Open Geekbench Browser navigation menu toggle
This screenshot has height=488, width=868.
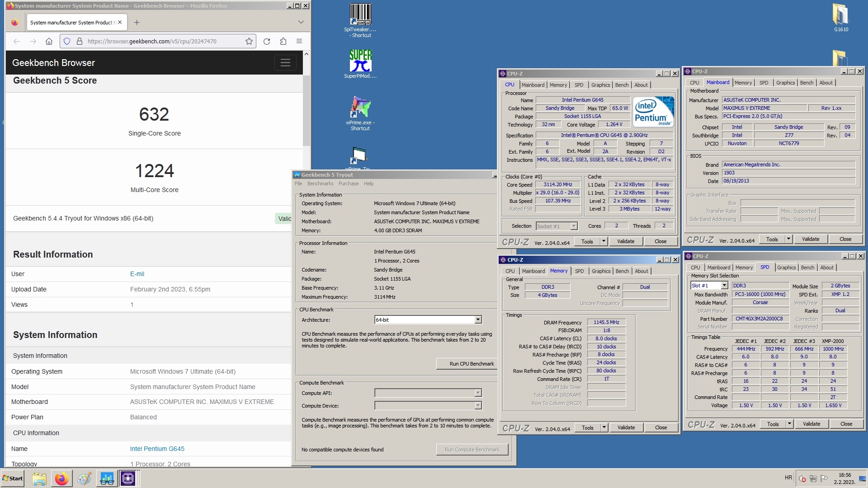pos(285,62)
